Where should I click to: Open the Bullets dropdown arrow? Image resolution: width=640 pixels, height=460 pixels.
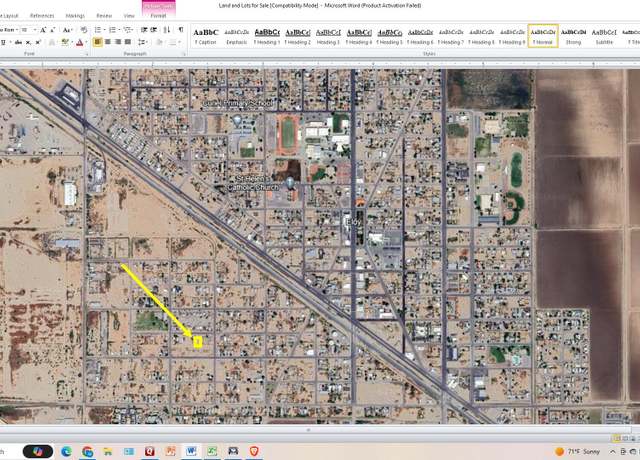coord(104,30)
